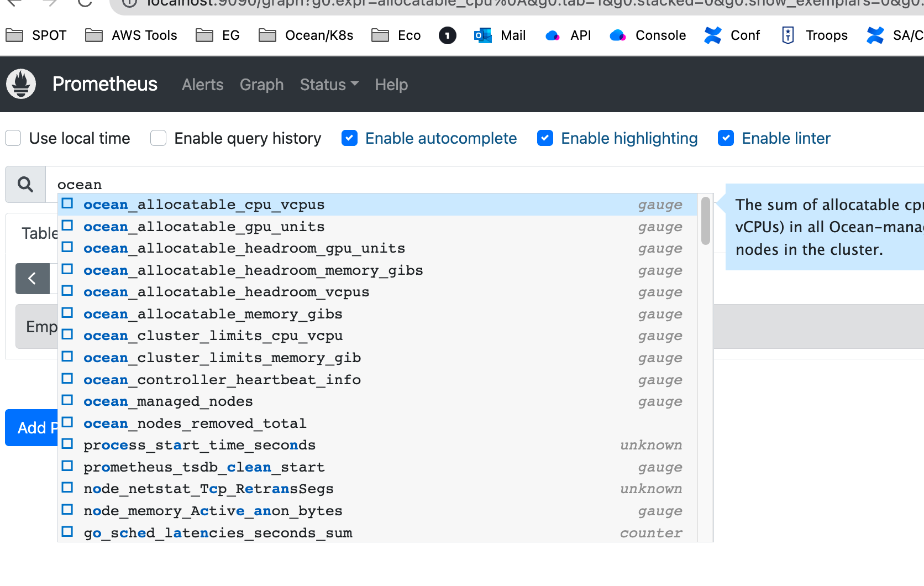
Task: Toggle Enable query history checkbox
Action: [x=159, y=138]
